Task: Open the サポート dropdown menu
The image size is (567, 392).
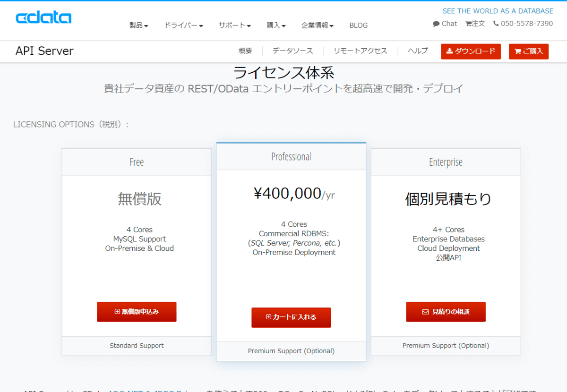Action: click(x=234, y=26)
